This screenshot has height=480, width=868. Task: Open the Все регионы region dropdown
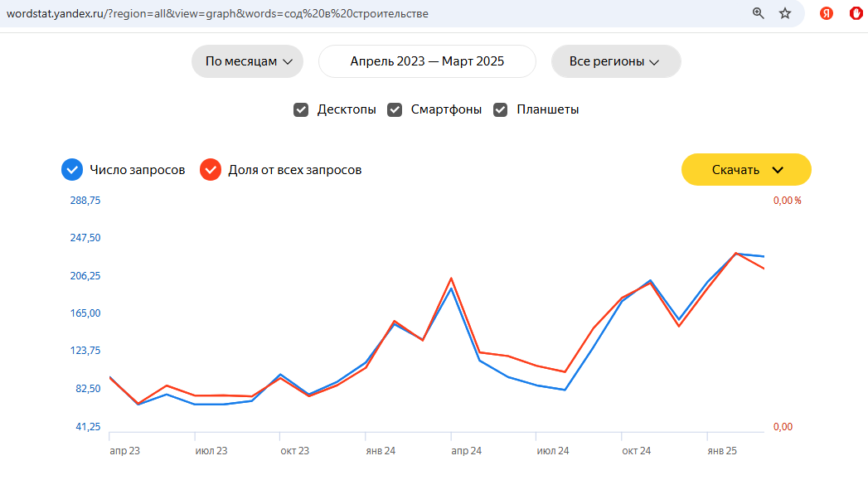[615, 61]
